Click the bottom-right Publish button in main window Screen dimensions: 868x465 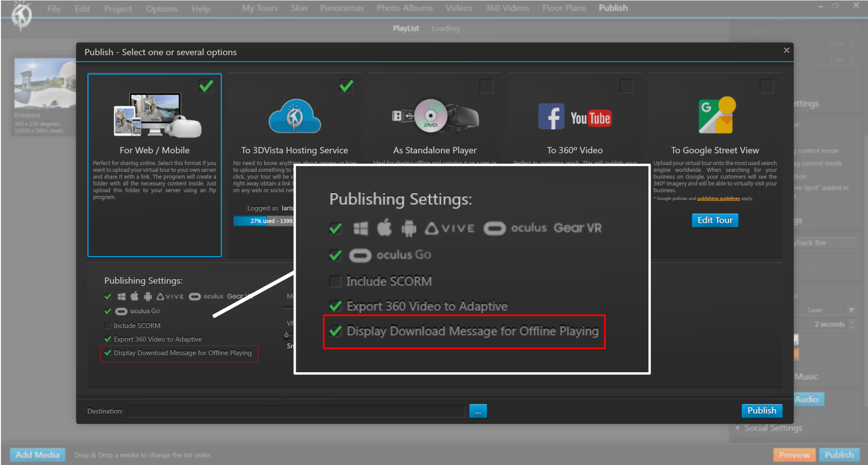coord(839,455)
